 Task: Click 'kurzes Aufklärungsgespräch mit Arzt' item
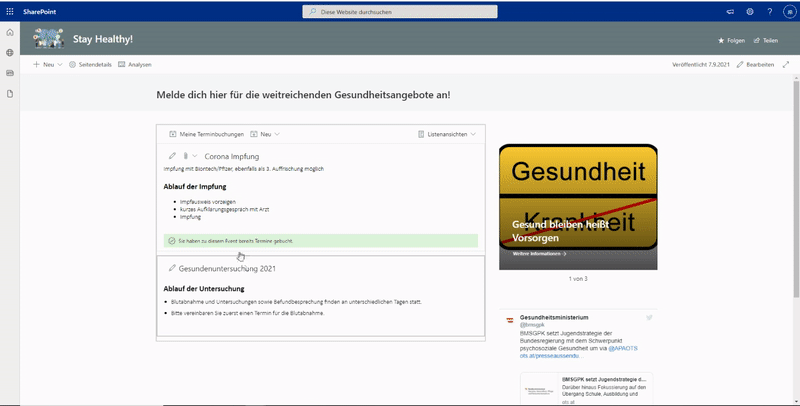click(224, 209)
